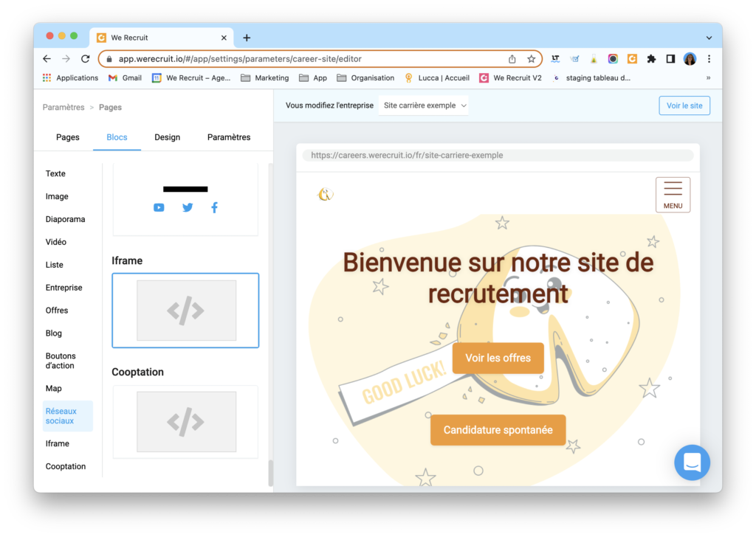Open the Site carrière exemple dropdown
756x537 pixels.
click(x=425, y=105)
